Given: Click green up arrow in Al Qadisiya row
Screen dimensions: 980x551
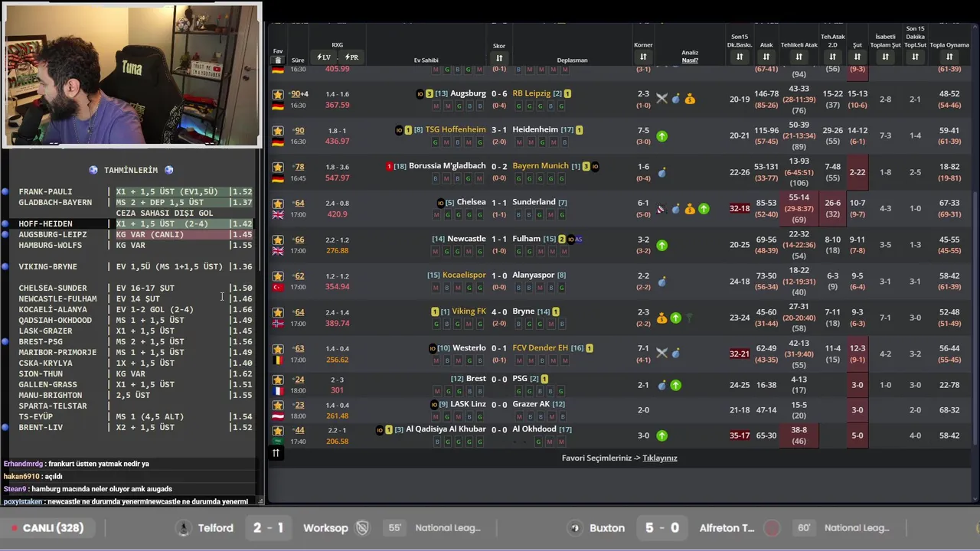Looking at the screenshot, I should click(662, 435).
